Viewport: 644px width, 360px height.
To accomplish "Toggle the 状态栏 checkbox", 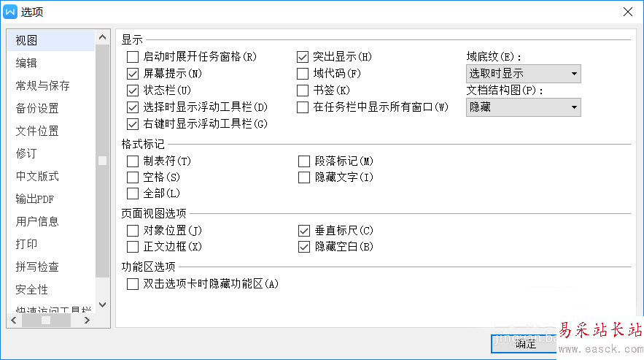I will [132, 91].
